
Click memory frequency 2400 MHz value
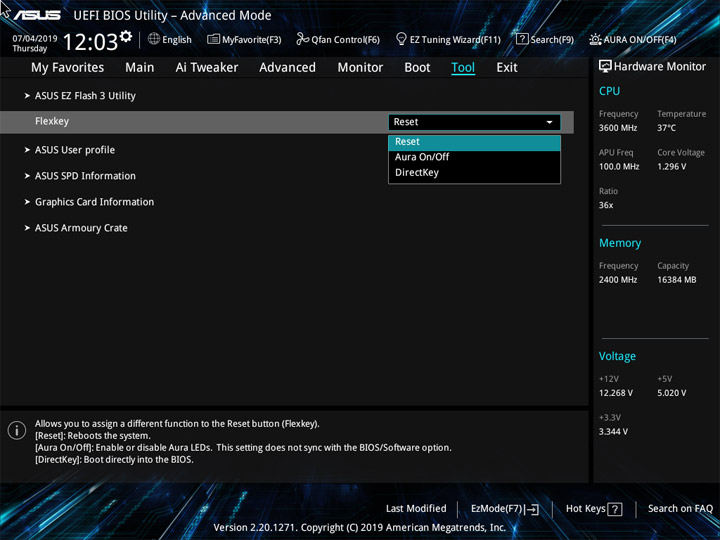tap(618, 280)
